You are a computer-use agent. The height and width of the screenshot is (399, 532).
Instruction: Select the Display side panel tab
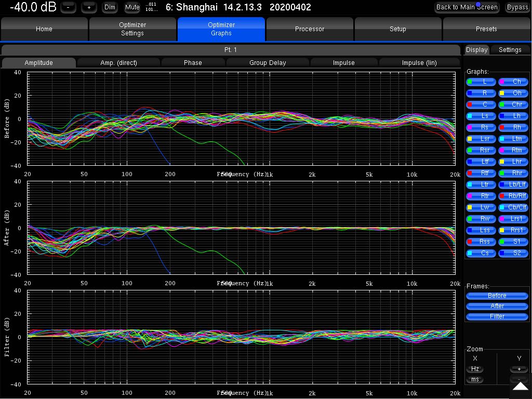click(x=477, y=50)
